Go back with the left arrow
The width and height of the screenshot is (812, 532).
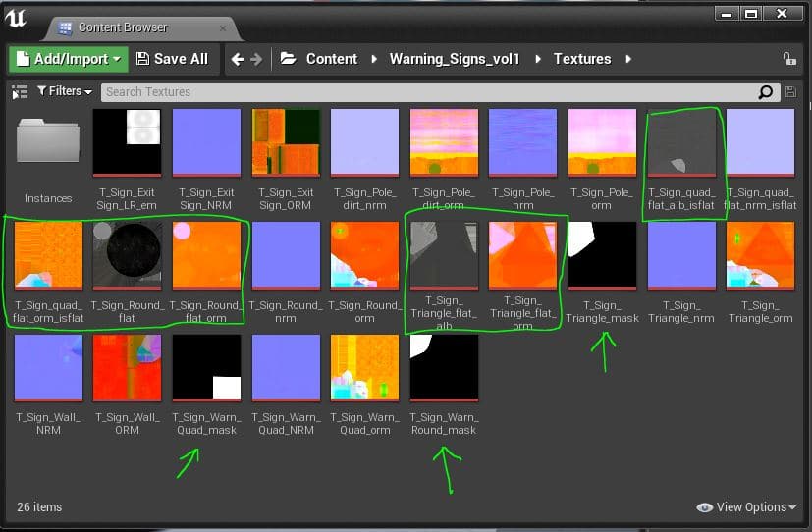point(237,59)
